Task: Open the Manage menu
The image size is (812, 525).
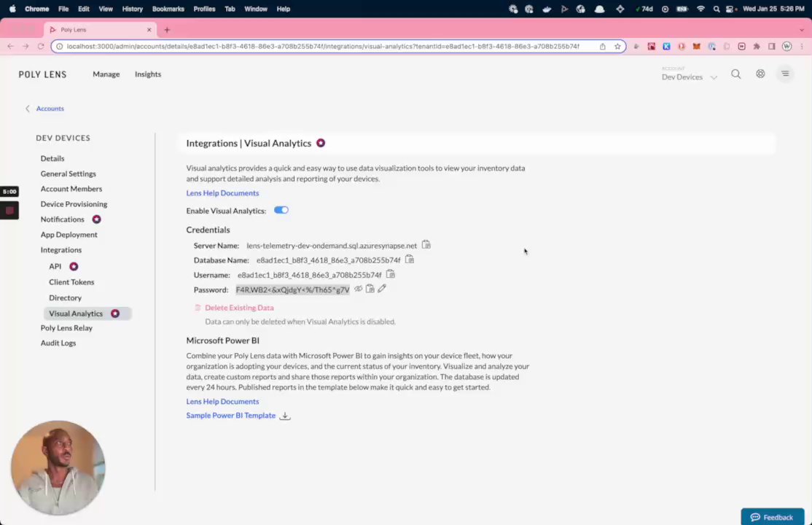Action: coord(106,74)
